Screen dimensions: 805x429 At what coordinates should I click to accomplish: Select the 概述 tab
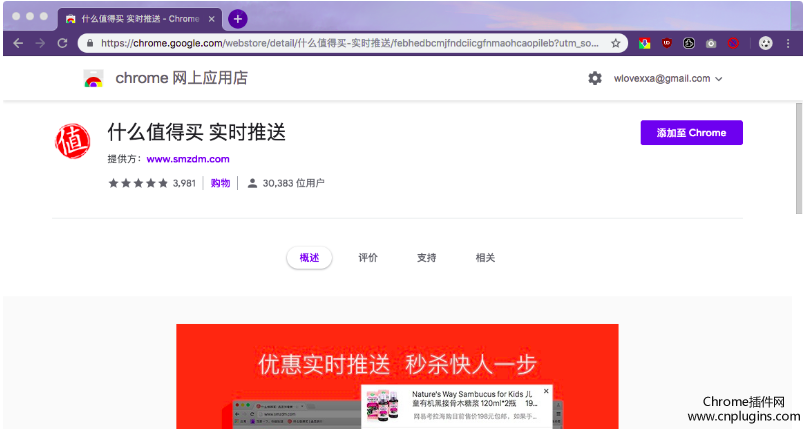click(309, 258)
